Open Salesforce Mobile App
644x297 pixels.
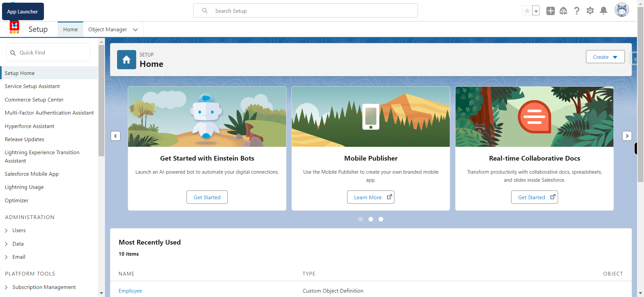click(32, 174)
